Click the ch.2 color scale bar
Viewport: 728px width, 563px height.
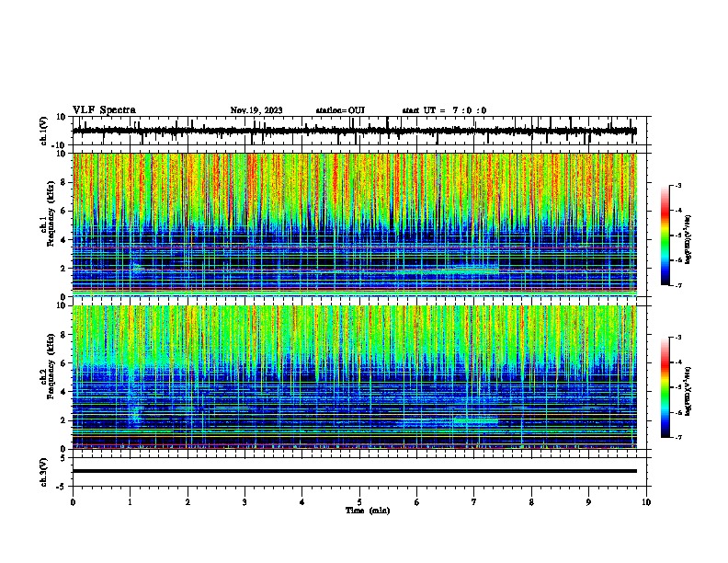[665, 387]
